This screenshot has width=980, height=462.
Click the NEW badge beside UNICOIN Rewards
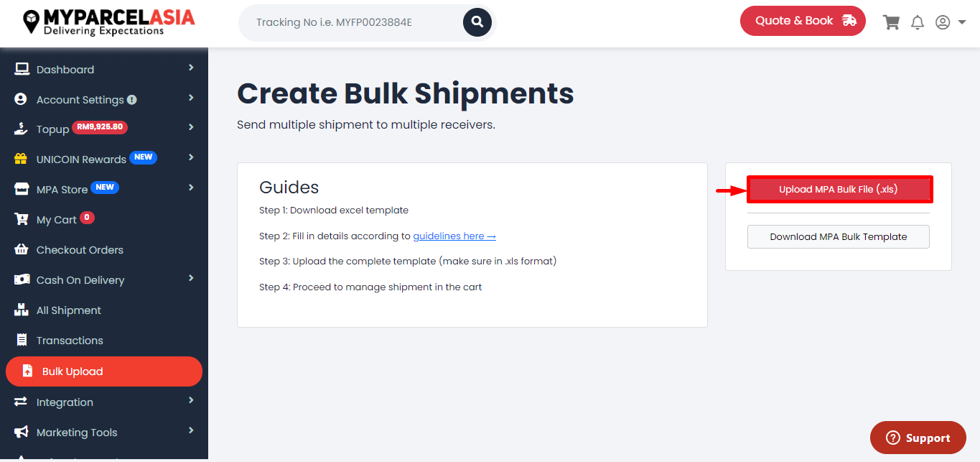click(144, 157)
